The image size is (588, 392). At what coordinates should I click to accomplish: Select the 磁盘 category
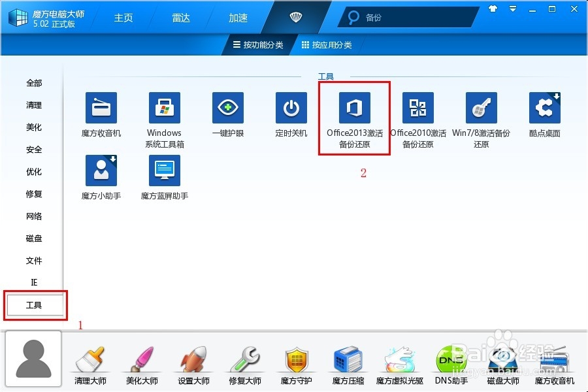(34, 238)
